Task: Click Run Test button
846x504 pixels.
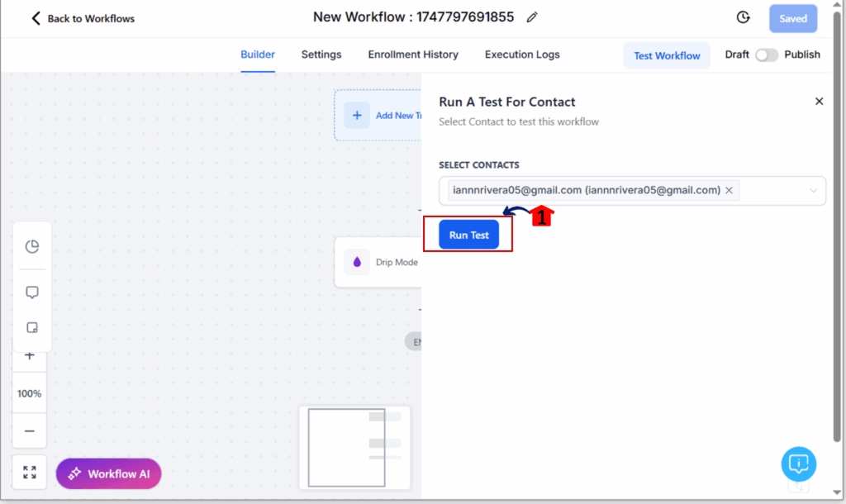Action: 469,235
